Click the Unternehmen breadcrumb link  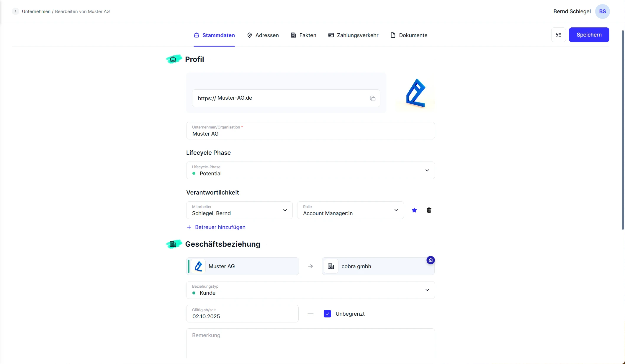(x=36, y=11)
